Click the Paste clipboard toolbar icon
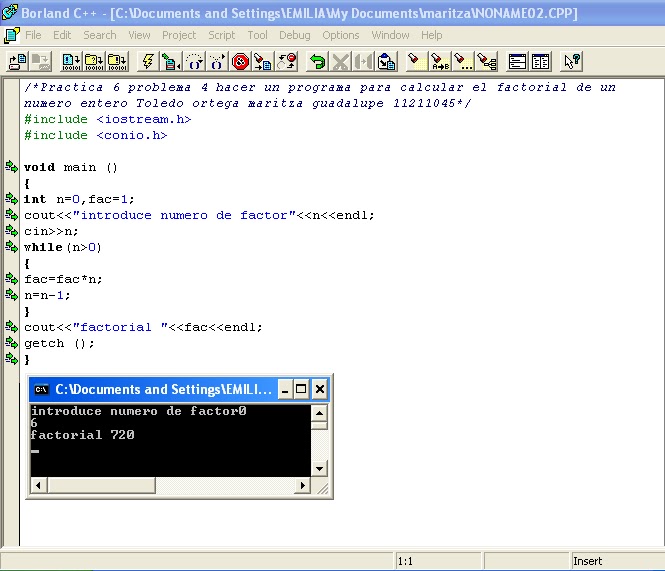This screenshot has width=665, height=571. 386,62
